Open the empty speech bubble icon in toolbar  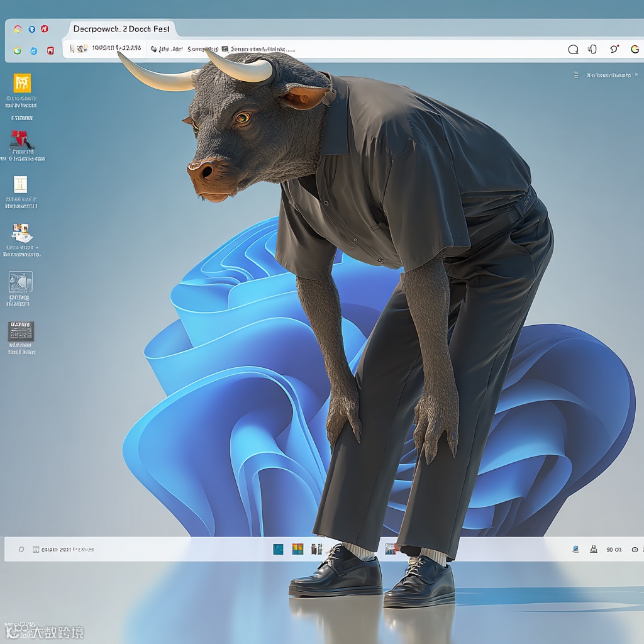pyautogui.click(x=573, y=50)
